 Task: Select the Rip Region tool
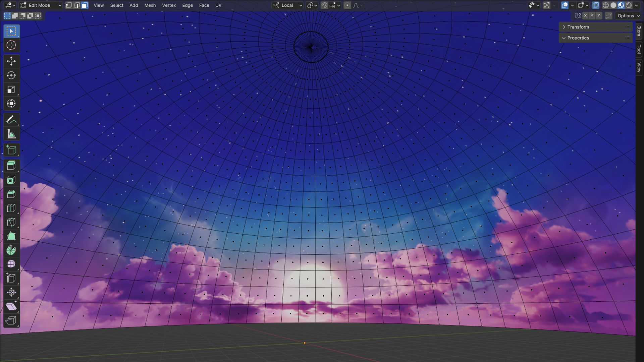pos(11,320)
